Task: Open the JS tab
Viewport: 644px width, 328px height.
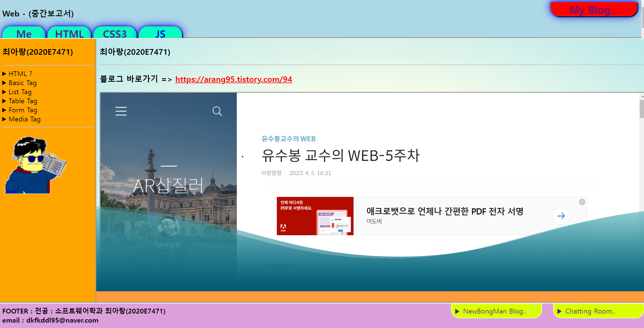Action: coord(160,33)
